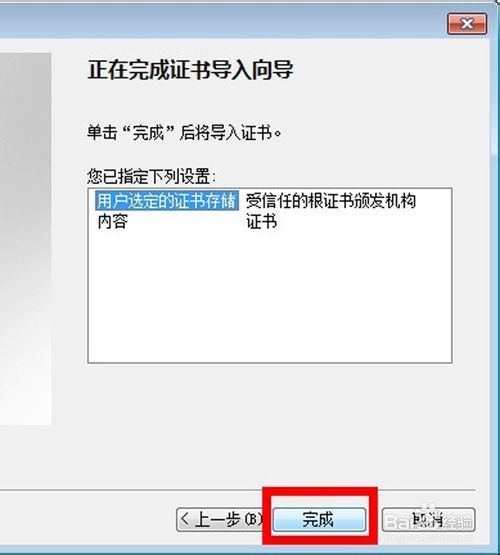
Task: Click the left arrow on the 上一步 button
Action: pos(184,519)
